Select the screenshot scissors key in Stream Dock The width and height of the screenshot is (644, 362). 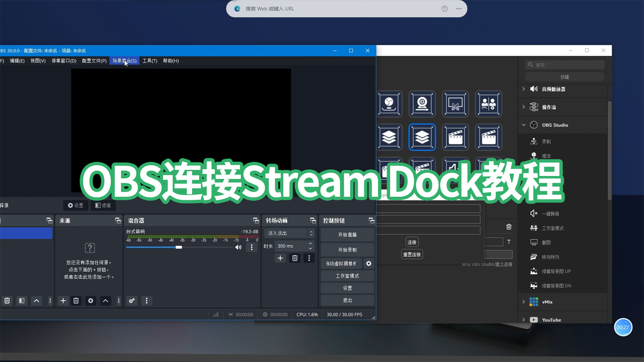[x=455, y=104]
